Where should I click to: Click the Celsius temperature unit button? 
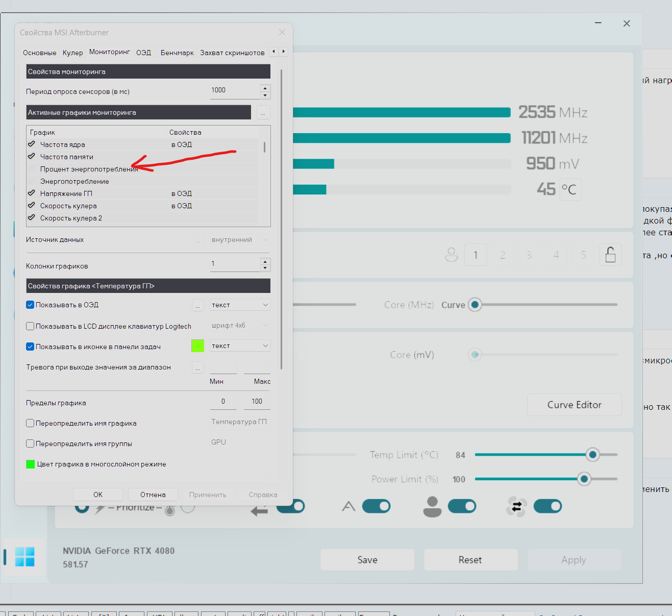(570, 189)
